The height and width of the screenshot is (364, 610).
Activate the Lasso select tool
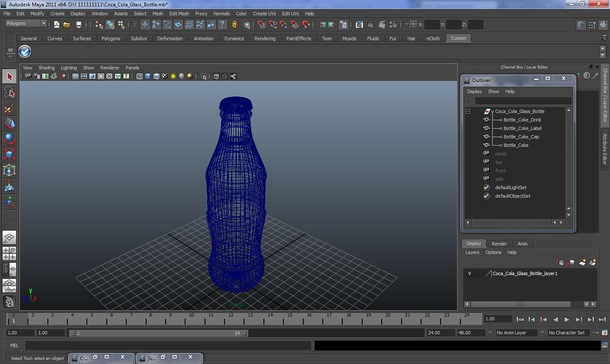click(x=9, y=92)
